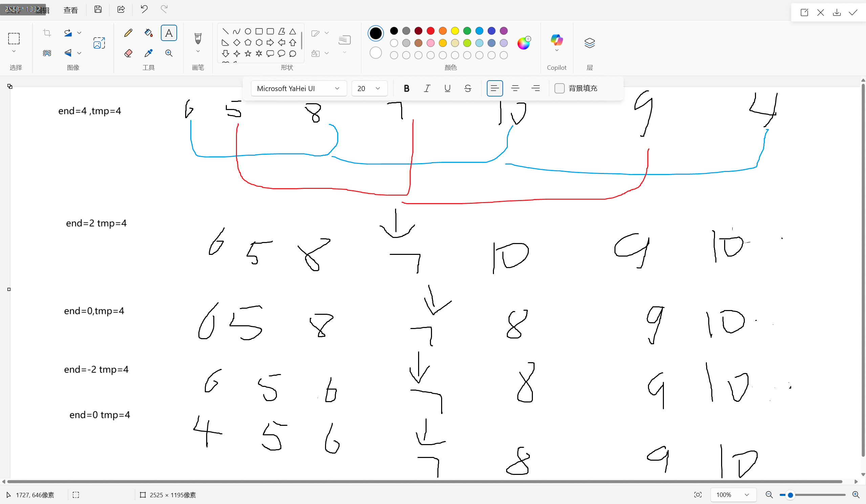Select Color 2 white circle
The width and height of the screenshot is (866, 504).
(375, 53)
